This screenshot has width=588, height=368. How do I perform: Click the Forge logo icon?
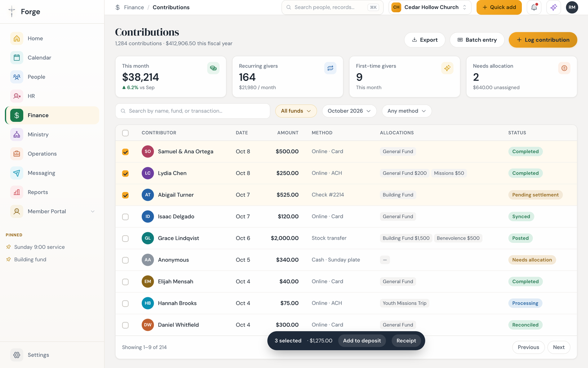[12, 11]
